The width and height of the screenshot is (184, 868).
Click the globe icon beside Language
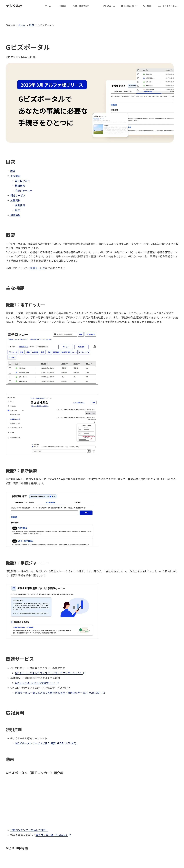pyautogui.click(x=122, y=6)
